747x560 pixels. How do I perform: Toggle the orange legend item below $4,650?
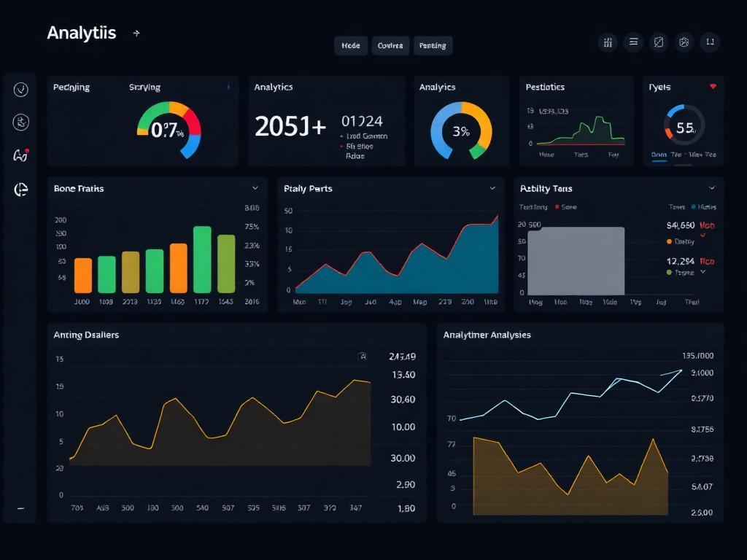click(681, 242)
